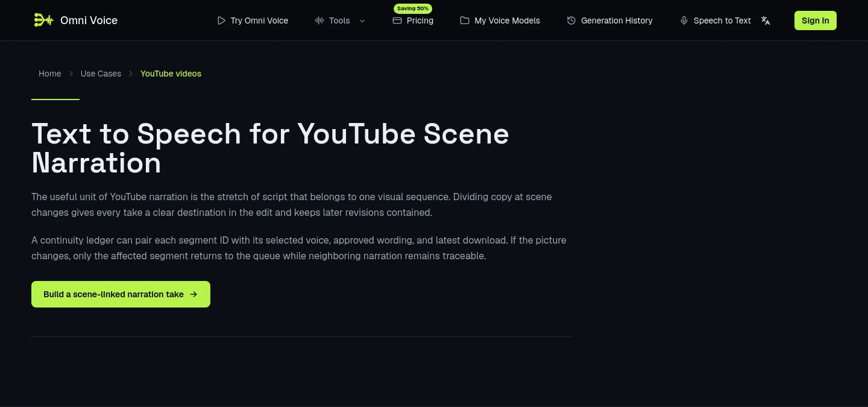Screen dimensions: 868x407
Task: Click the microphone icon beside Speech to Text
Action: click(x=684, y=21)
